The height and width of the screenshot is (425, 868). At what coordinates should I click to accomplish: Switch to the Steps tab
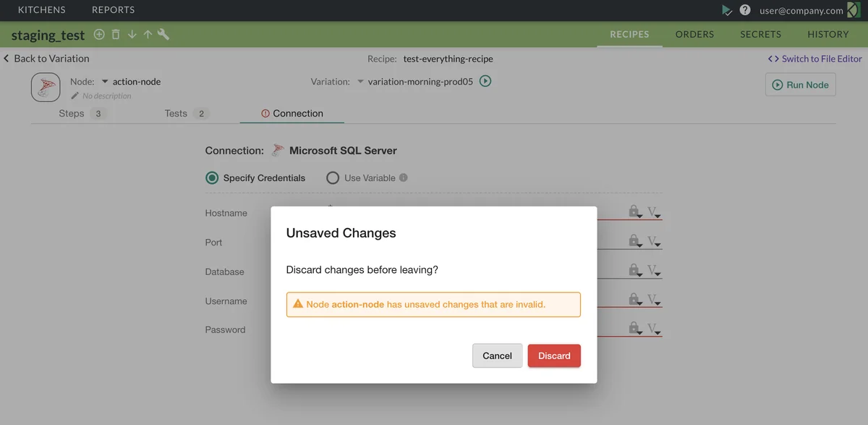[x=72, y=114]
